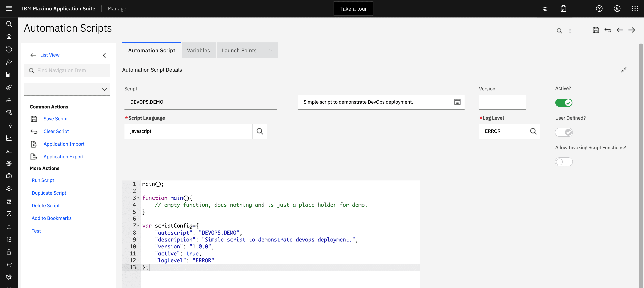The height and width of the screenshot is (288, 644).
Task: Go to the home icon in sidebar
Action: pos(9,36)
